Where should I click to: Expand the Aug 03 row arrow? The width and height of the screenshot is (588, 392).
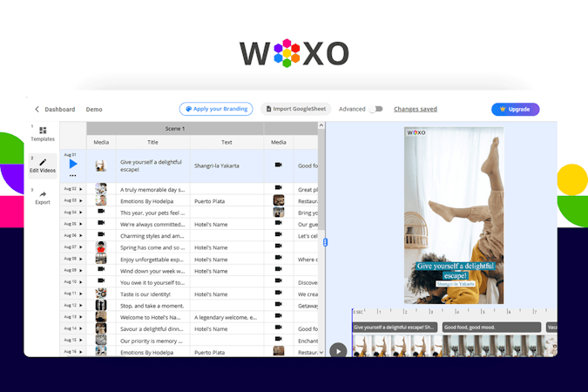[x=81, y=200]
